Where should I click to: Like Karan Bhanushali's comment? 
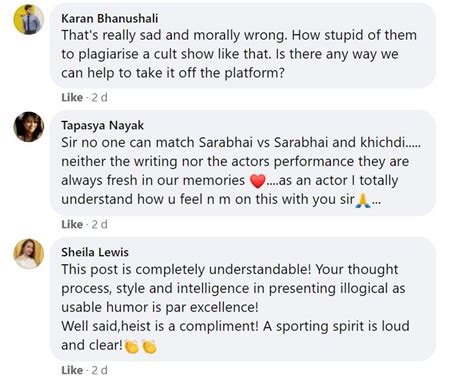pyautogui.click(x=72, y=98)
